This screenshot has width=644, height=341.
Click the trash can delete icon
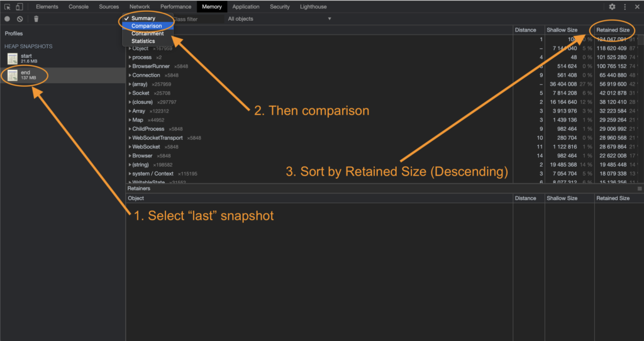click(x=36, y=19)
